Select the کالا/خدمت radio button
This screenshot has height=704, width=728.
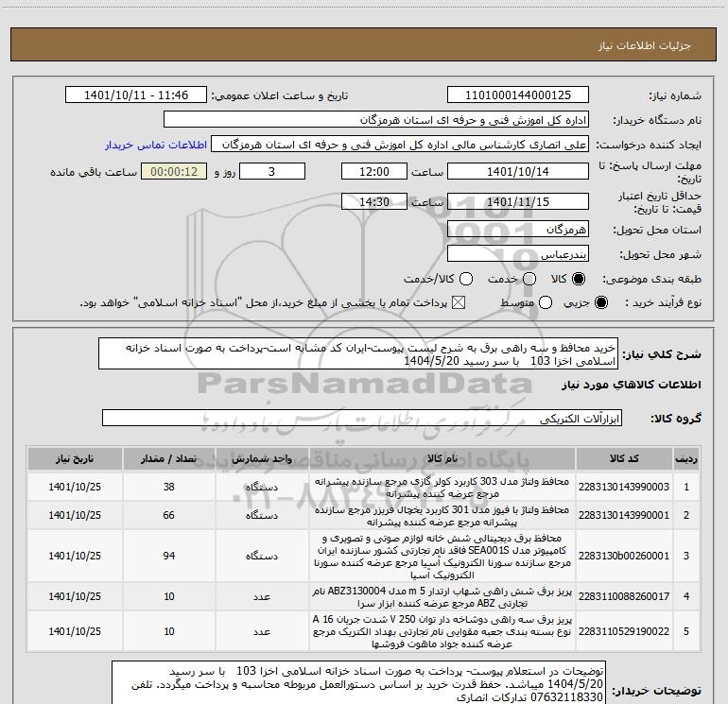click(x=466, y=279)
